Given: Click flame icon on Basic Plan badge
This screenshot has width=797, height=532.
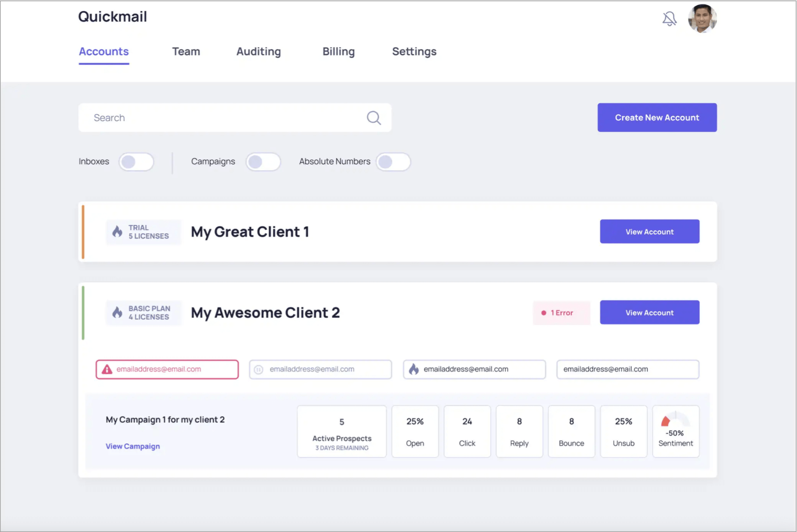Looking at the screenshot, I should pyautogui.click(x=117, y=312).
